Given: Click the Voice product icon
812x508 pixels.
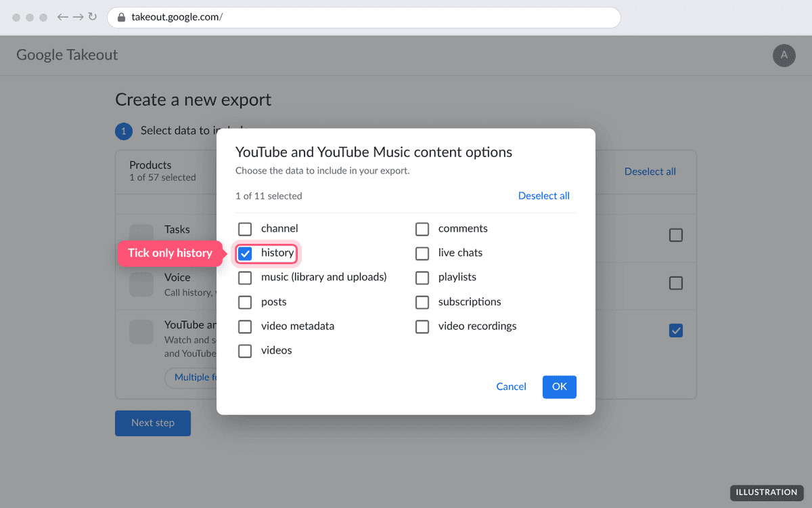Looking at the screenshot, I should pyautogui.click(x=141, y=284).
